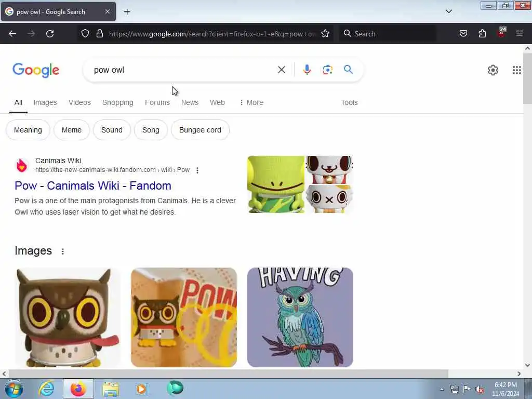Refine search with Meme chip
532x399 pixels.
(72, 130)
